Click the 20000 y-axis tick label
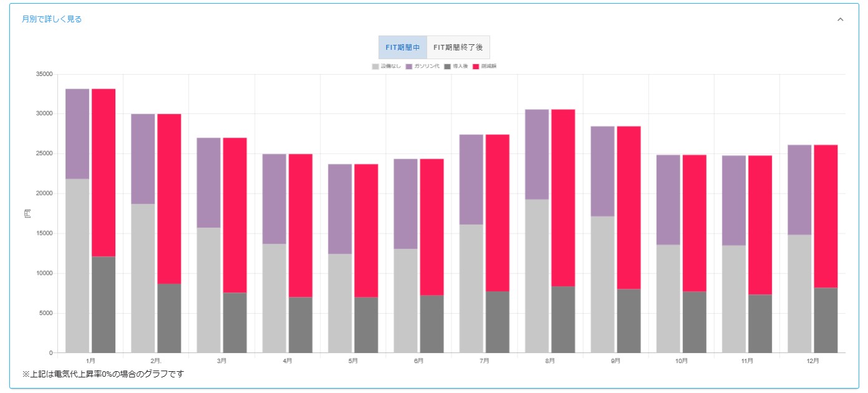 [x=45, y=194]
